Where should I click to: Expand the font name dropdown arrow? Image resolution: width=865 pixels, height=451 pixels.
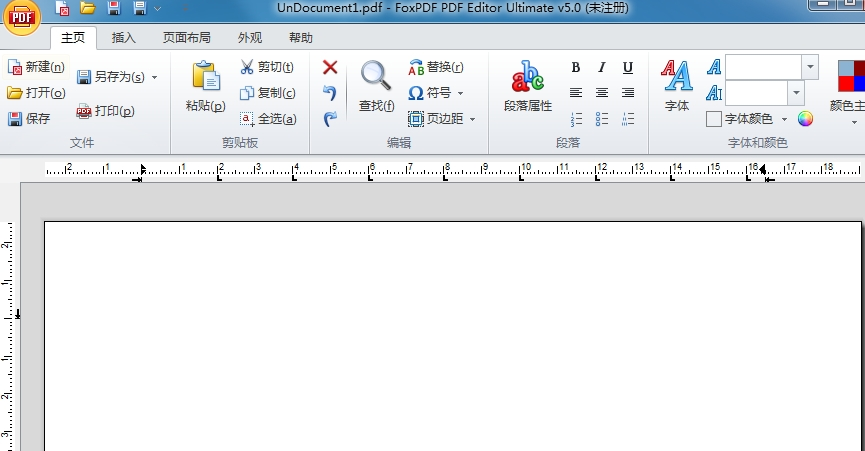pos(810,67)
